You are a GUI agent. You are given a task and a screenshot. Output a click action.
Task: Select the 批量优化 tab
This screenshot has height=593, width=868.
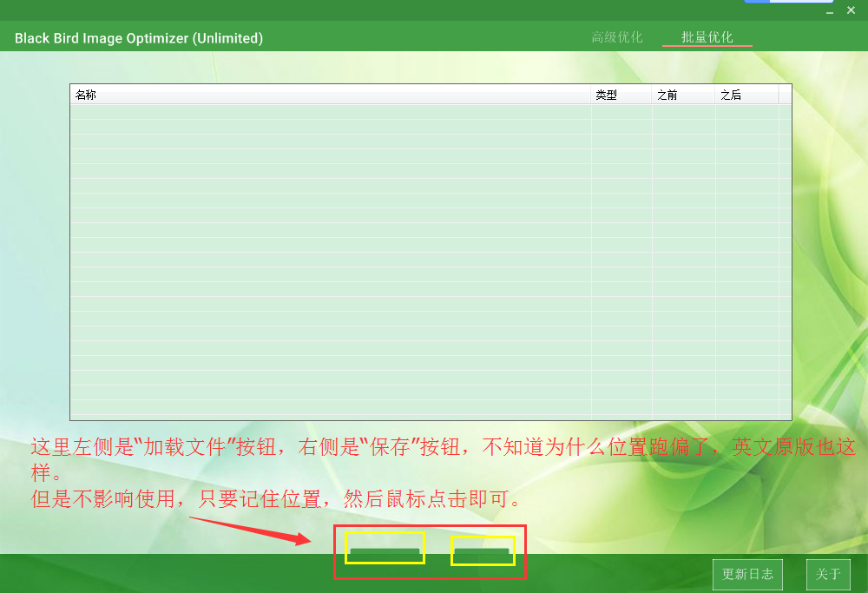point(707,37)
